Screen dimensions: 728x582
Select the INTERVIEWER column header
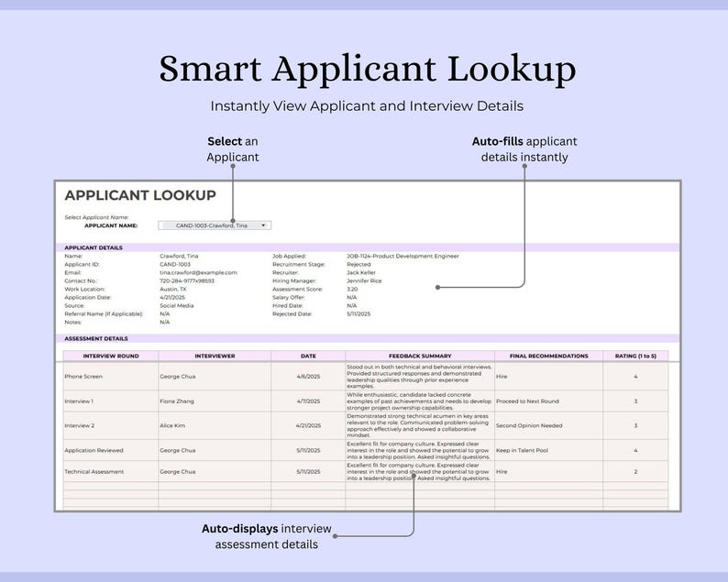click(215, 356)
